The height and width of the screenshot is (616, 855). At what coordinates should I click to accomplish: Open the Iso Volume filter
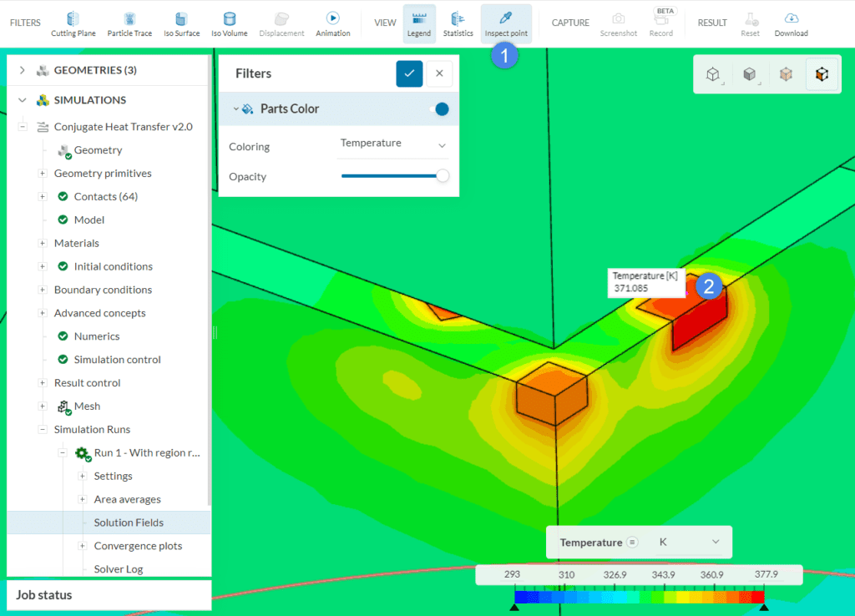229,23
